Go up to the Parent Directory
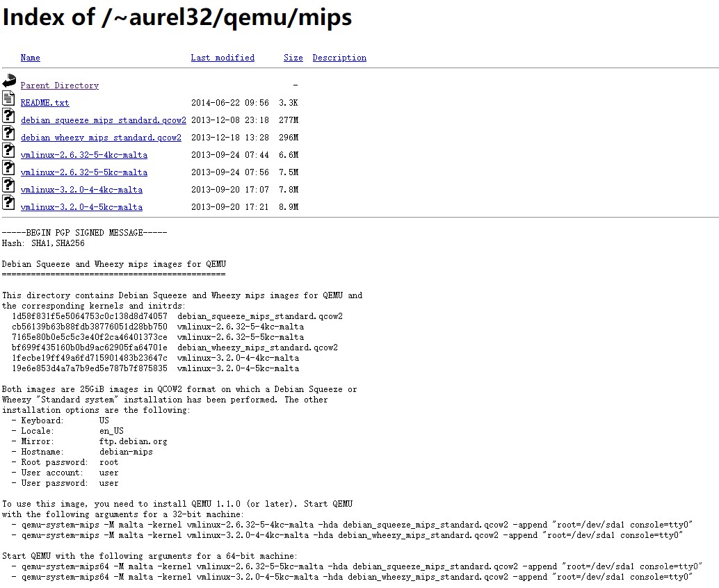The height and width of the screenshot is (588, 719). coord(60,85)
